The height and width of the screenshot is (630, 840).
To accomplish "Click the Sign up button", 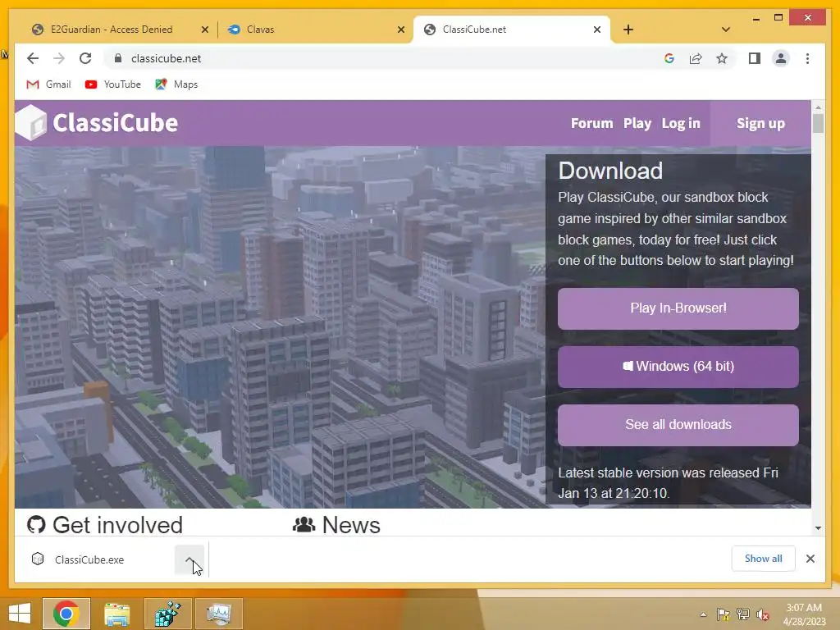I will (760, 123).
